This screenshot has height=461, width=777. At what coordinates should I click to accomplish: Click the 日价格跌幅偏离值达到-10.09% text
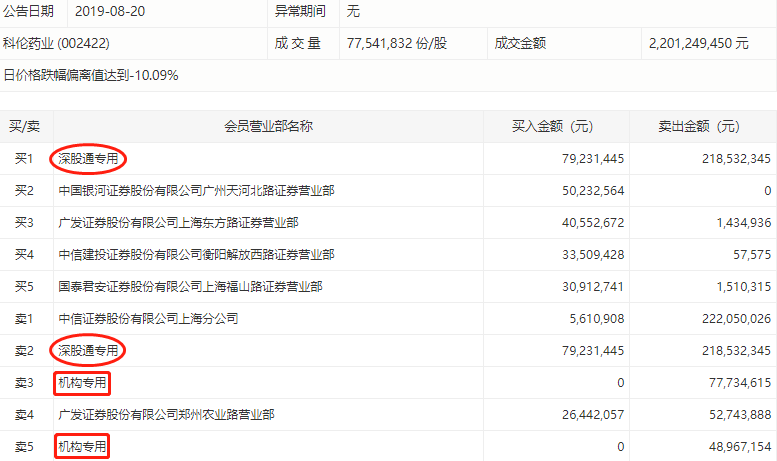(91, 75)
